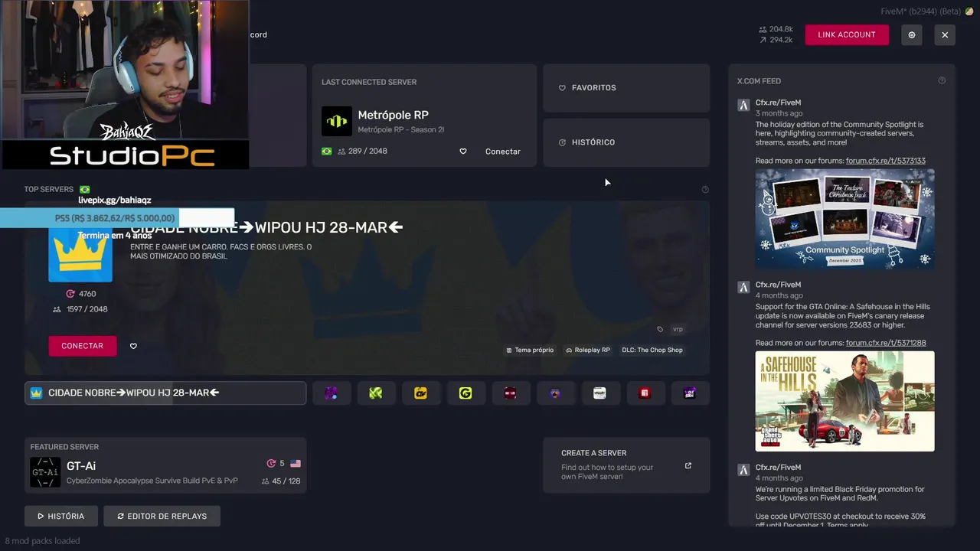
Task: Open the Histórico section
Action: tap(626, 142)
